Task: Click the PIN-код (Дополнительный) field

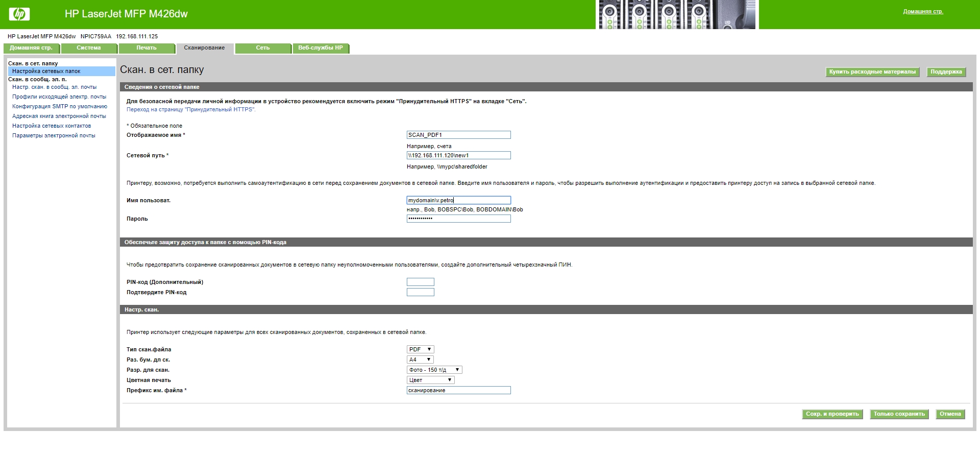Action: pos(420,282)
